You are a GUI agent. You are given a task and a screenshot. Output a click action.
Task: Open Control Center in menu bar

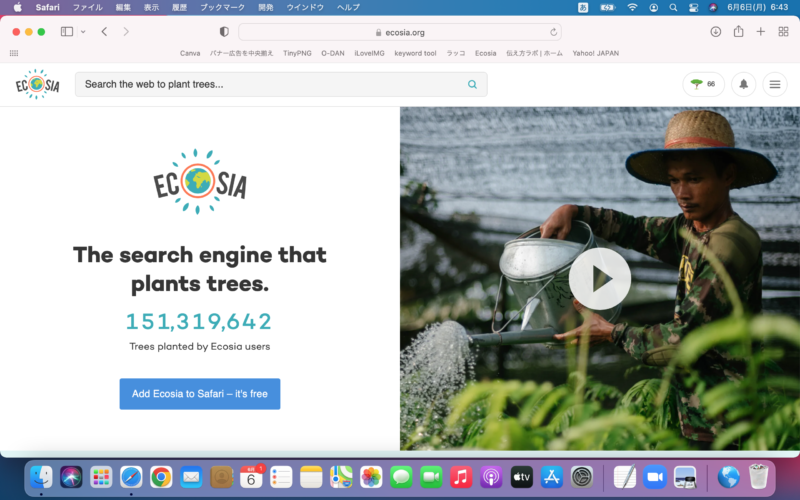click(x=693, y=7)
